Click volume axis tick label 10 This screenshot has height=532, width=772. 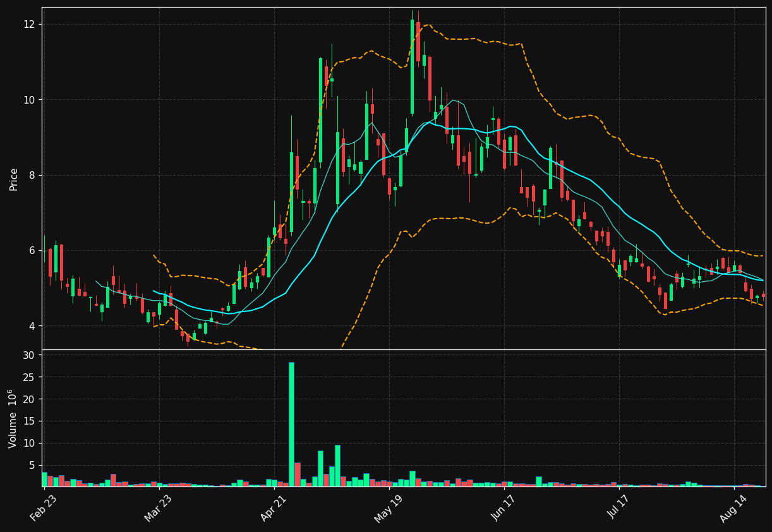28,443
